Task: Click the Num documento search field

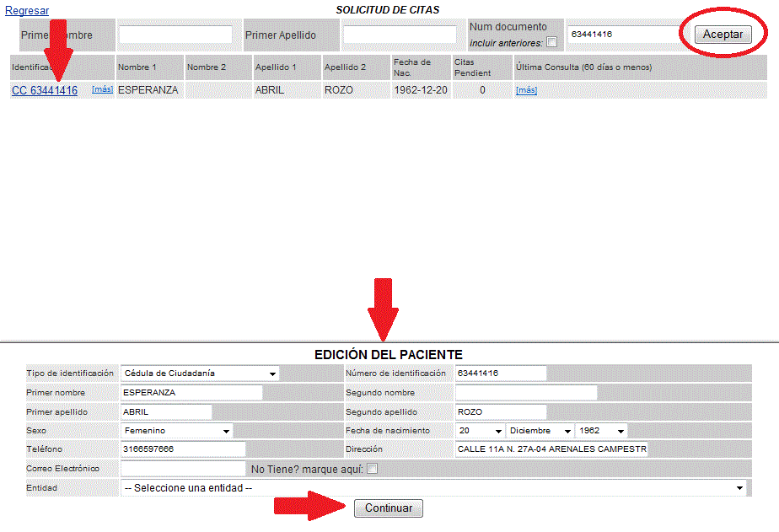Action: [623, 35]
